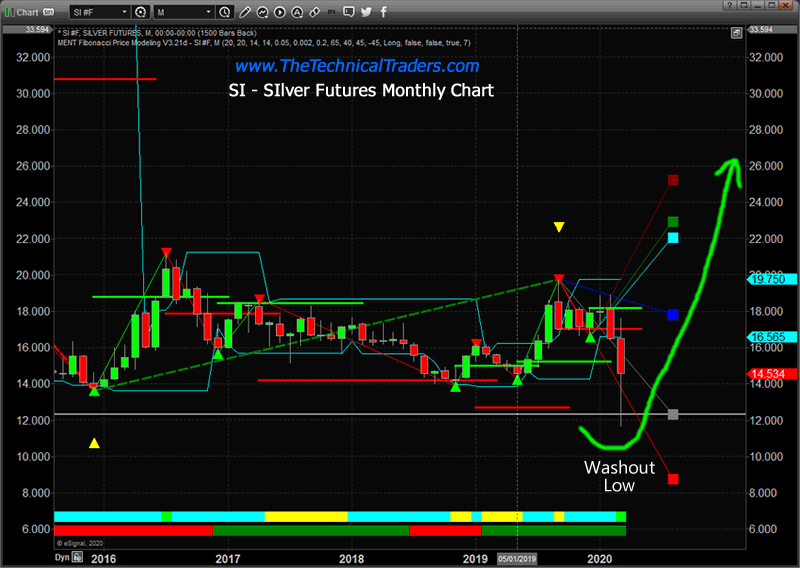Screen dimensions: 800x568
Task: Click the yellow up triangle below 2016
Action: pyautogui.click(x=94, y=443)
